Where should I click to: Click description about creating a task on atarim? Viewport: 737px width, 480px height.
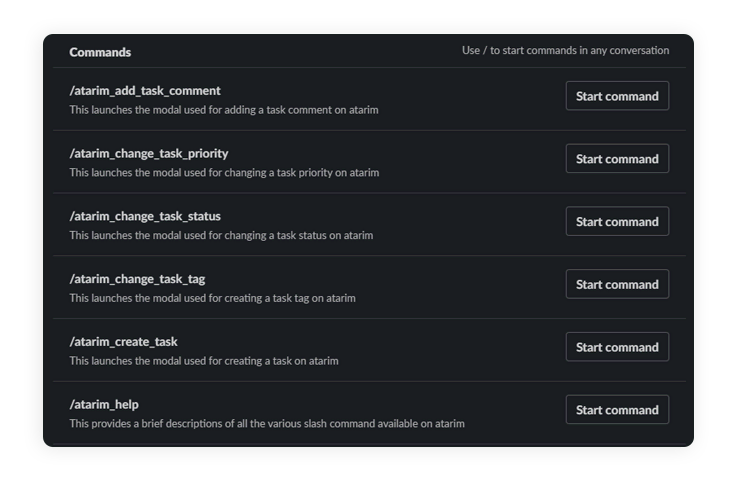[204, 361]
